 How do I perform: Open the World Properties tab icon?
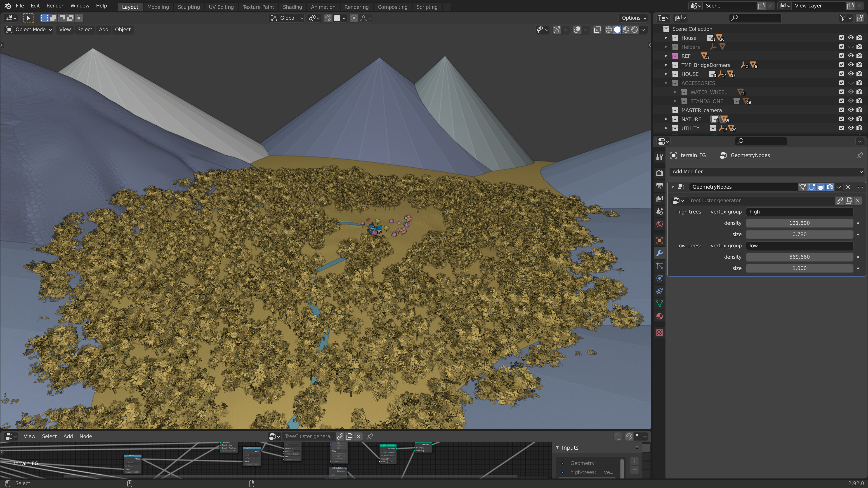tap(659, 224)
